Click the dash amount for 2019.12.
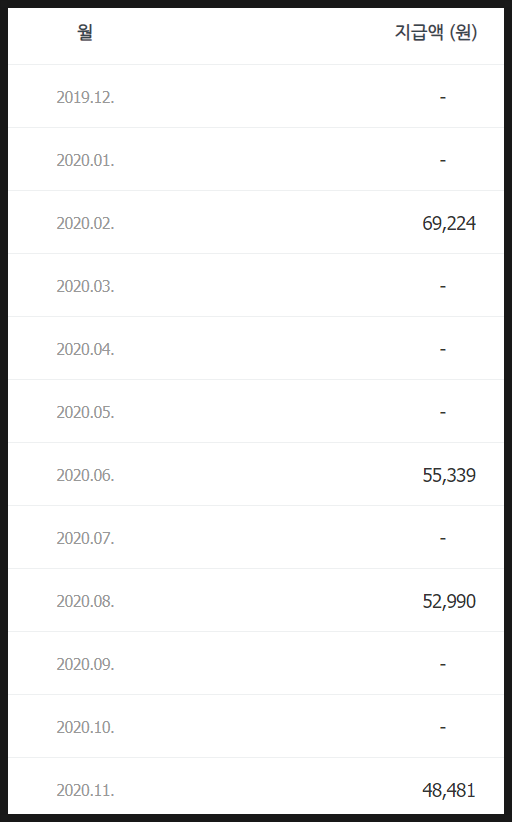 click(x=443, y=98)
